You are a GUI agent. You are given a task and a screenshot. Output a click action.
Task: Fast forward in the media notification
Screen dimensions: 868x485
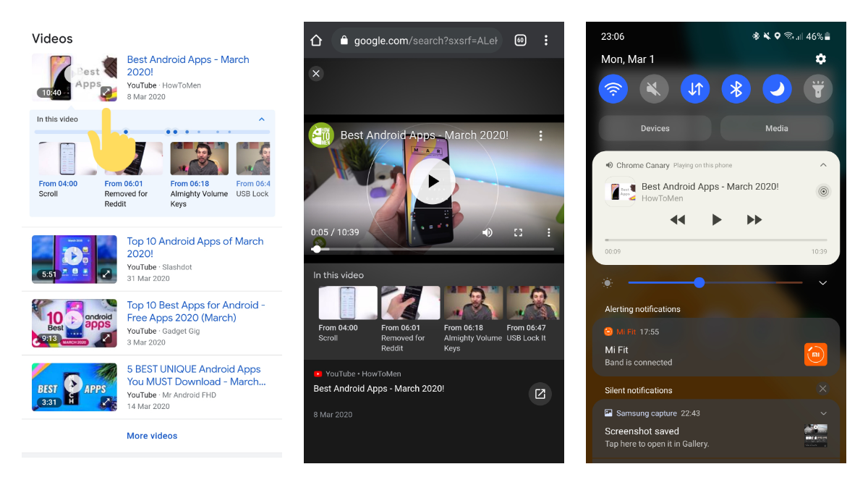[x=754, y=219]
